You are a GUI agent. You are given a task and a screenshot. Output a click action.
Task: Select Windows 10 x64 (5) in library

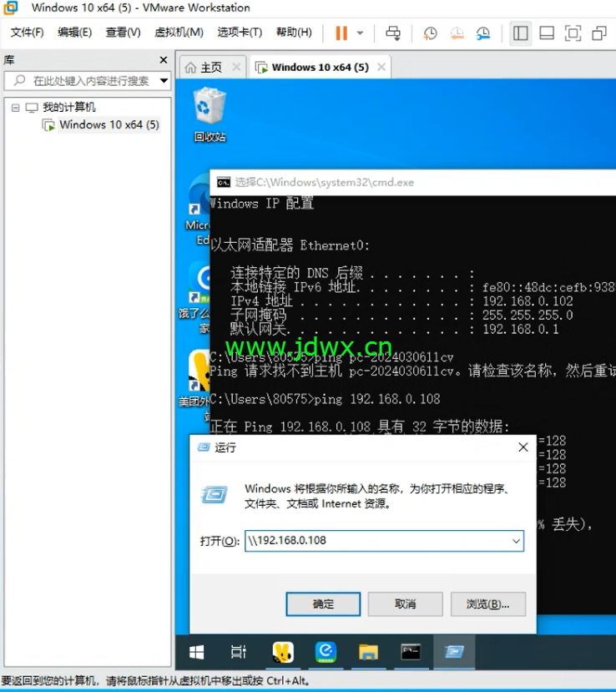[109, 124]
